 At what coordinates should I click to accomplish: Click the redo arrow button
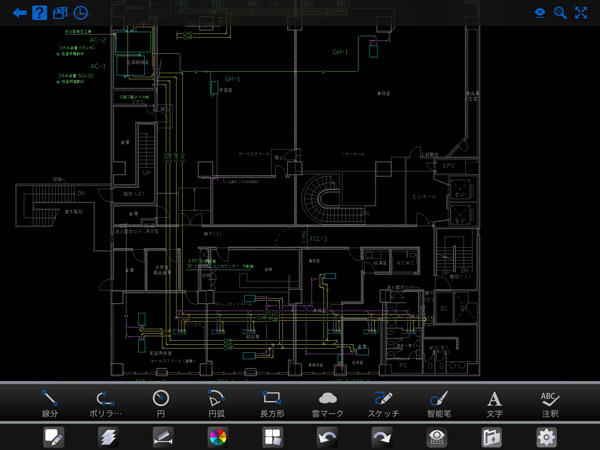coord(382,437)
